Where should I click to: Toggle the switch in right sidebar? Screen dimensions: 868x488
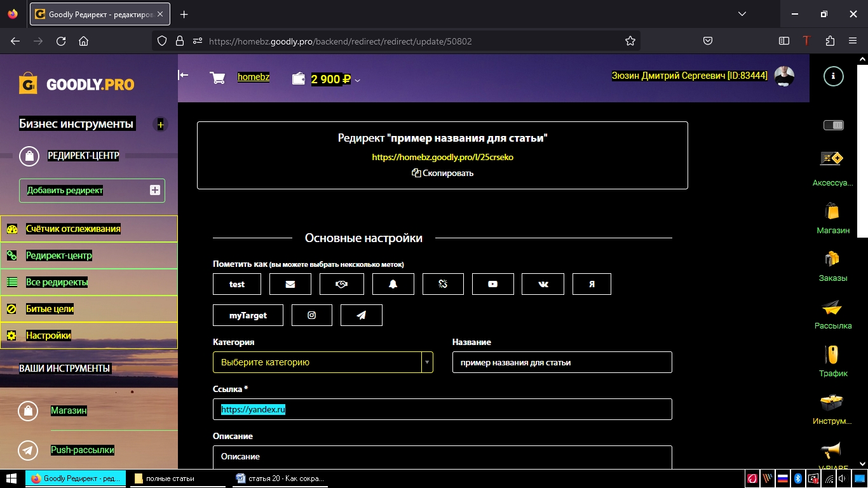833,125
